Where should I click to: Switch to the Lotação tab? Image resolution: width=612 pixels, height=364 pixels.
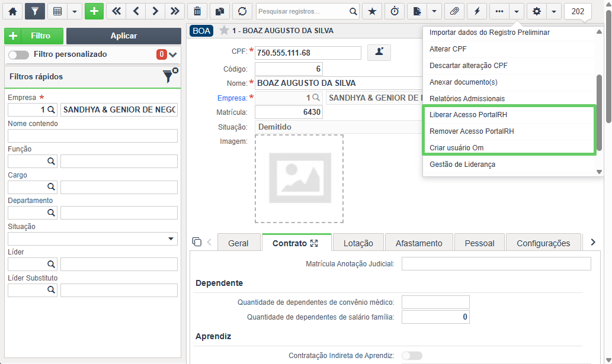click(358, 243)
